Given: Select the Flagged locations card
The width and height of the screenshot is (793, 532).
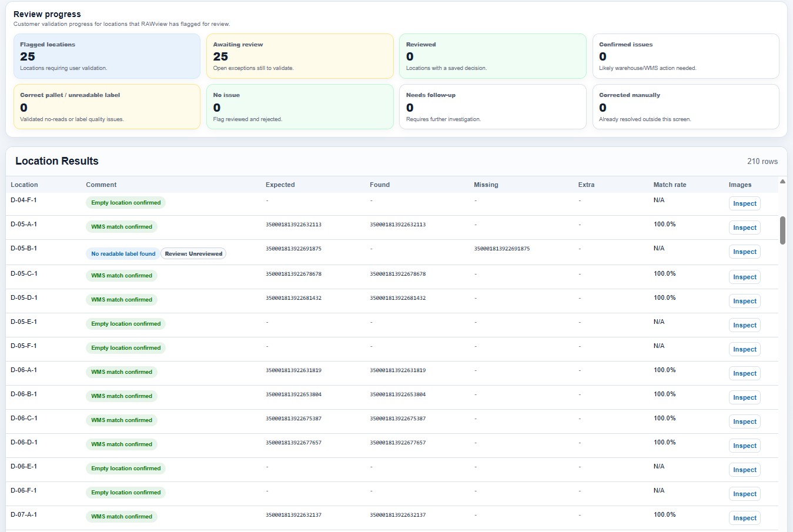Looking at the screenshot, I should [x=107, y=56].
